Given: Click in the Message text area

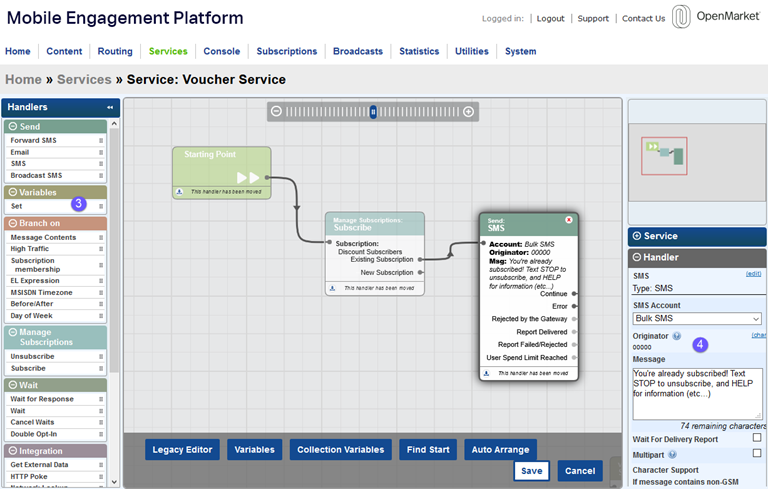Looking at the screenshot, I should 697,394.
